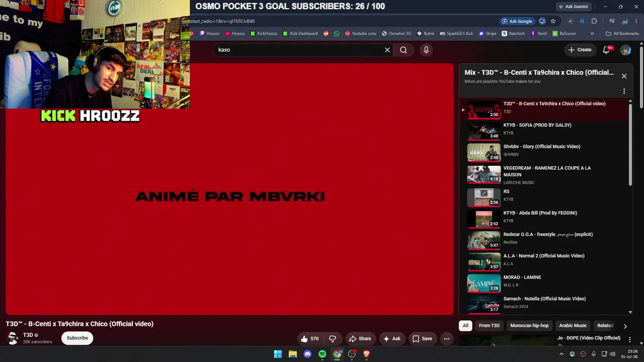
Task: Show hidden system tray icons
Action: 560,354
